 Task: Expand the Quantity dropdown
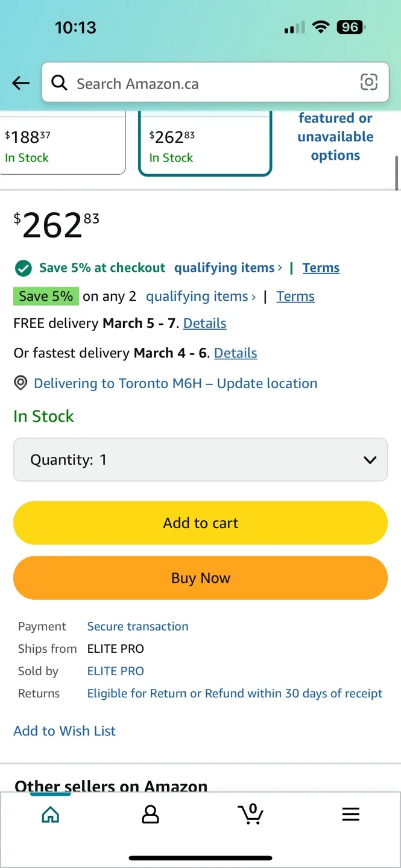[200, 460]
